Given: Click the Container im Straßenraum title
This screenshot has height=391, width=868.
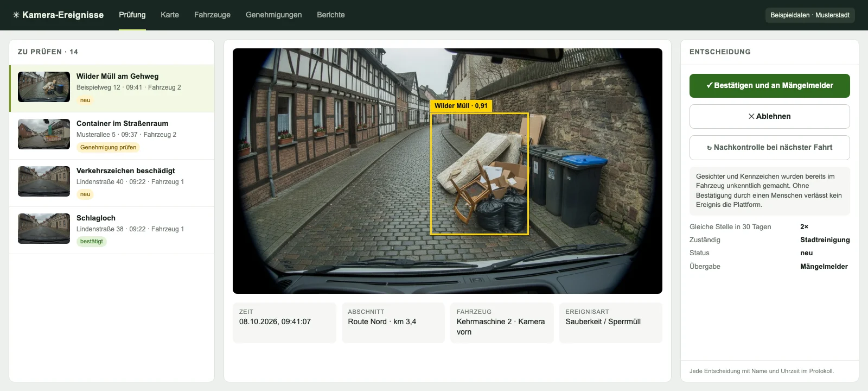Looking at the screenshot, I should (x=123, y=123).
